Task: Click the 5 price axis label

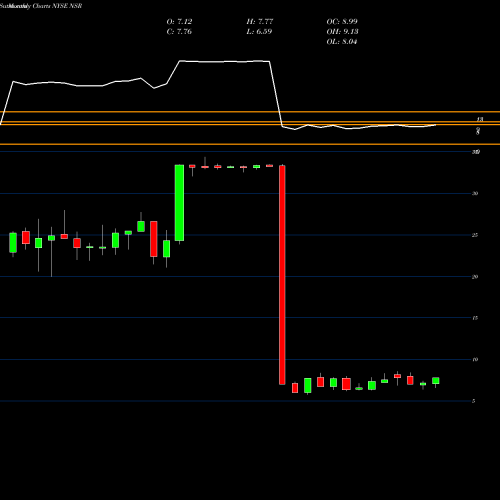Action: (x=474, y=401)
